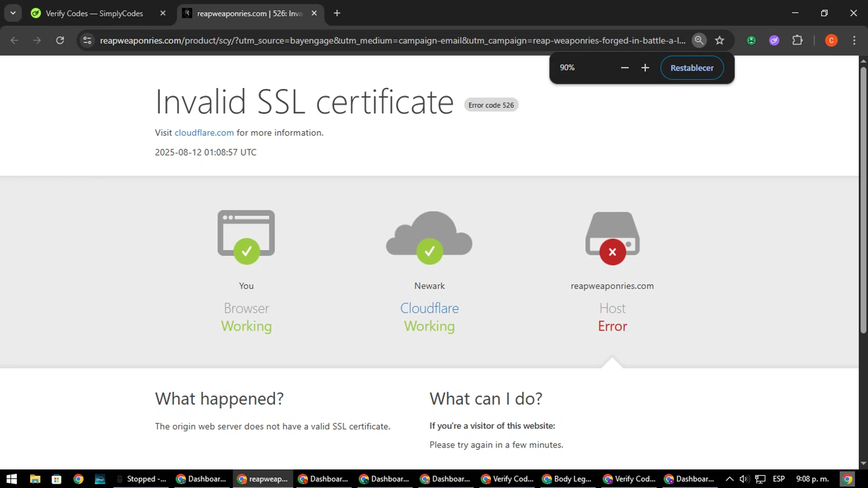Open the Windows Start menu
Screen dimensions: 868x488
[x=12, y=479]
